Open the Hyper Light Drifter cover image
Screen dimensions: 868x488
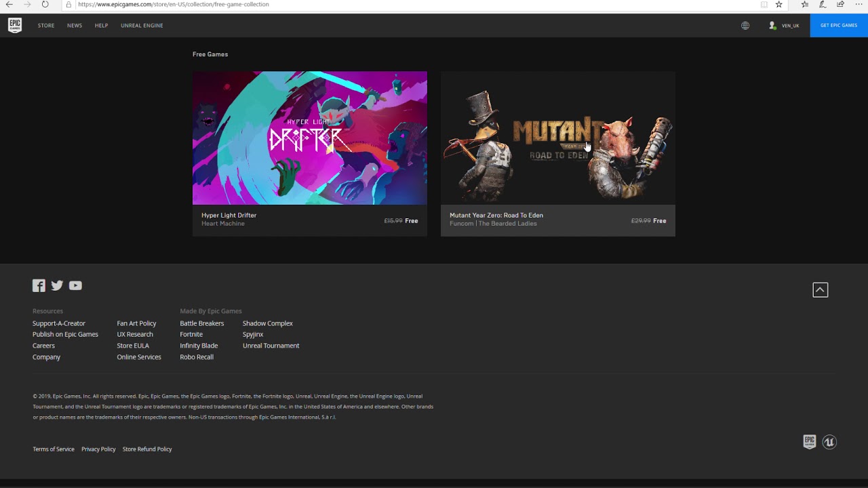(x=310, y=138)
